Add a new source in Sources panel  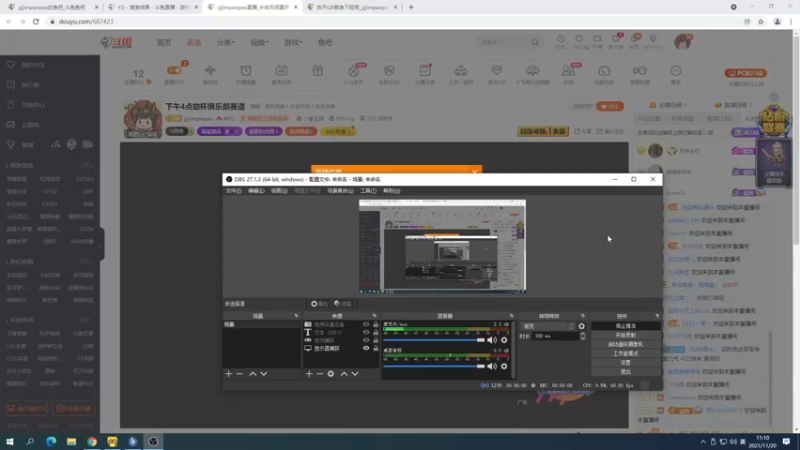coord(309,374)
